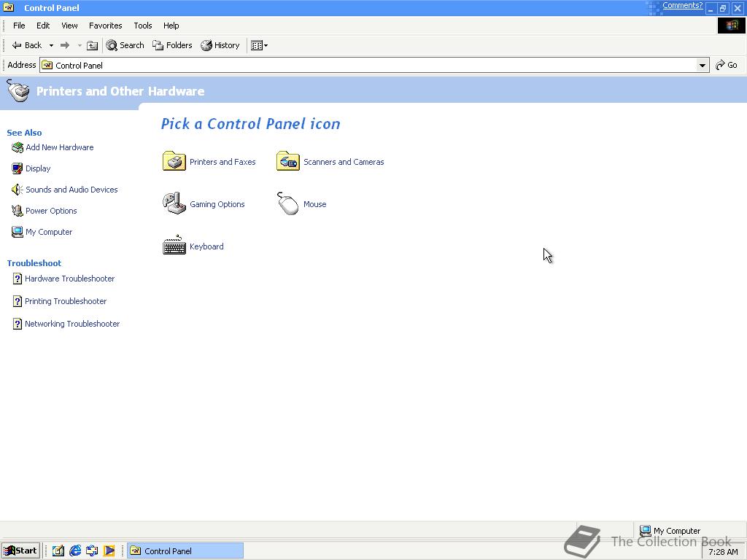Open the Gaming Options joystick icon
Viewport: 747px width, 560px height.
point(174,204)
